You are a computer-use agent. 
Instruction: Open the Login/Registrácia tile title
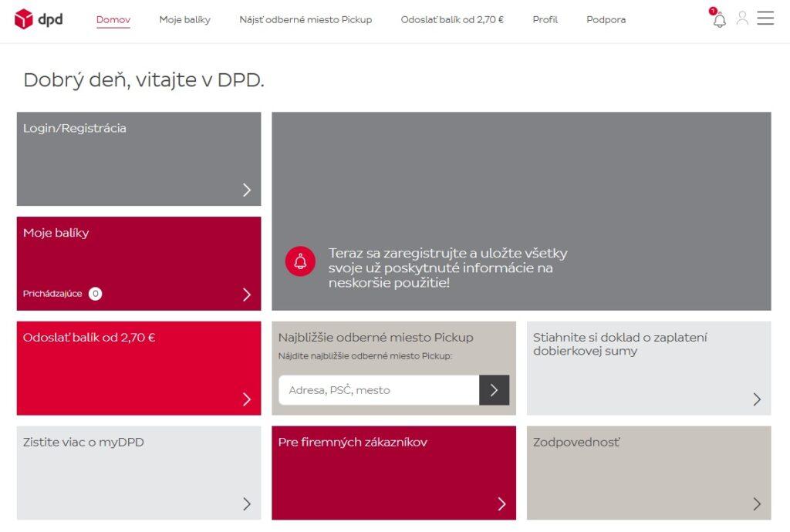click(x=75, y=128)
